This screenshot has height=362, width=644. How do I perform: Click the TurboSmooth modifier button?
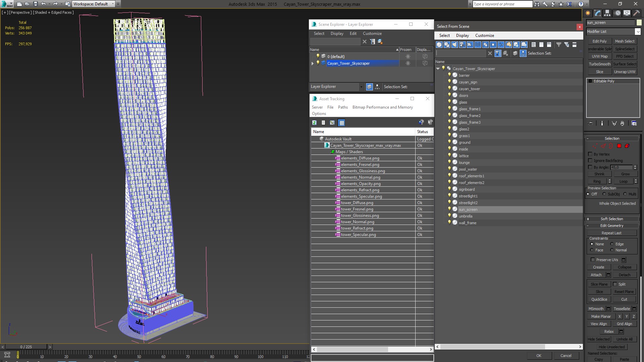click(599, 64)
